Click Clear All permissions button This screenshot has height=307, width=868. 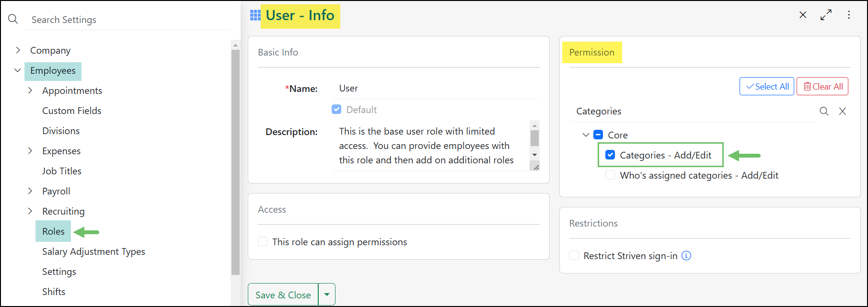point(822,86)
